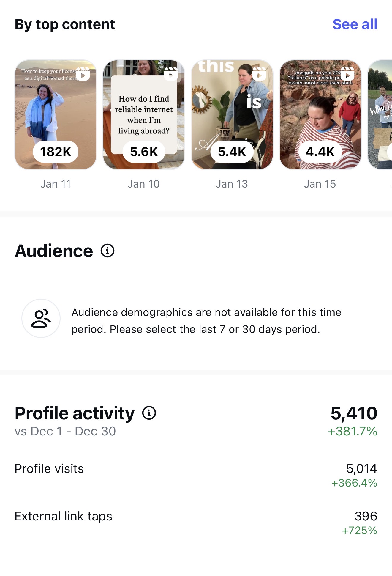Tap the 5.6K view count badge
The height and width of the screenshot is (576, 392).
point(144,152)
